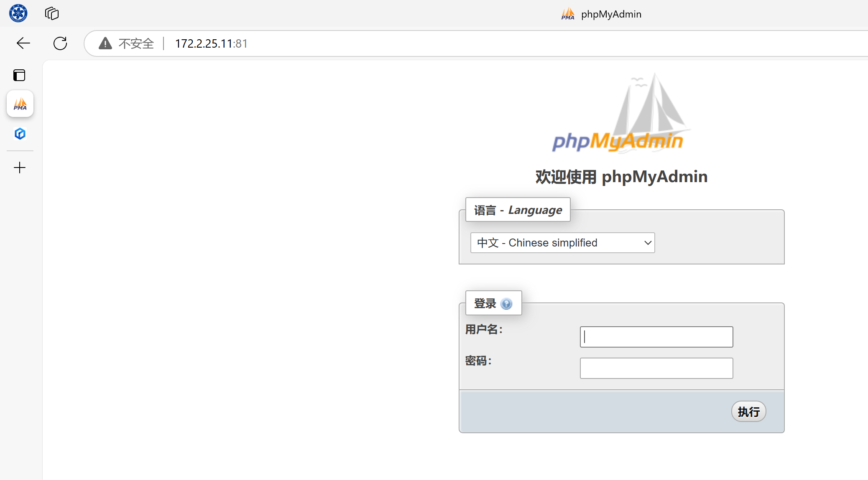Reload the page with refresh icon

(60, 43)
